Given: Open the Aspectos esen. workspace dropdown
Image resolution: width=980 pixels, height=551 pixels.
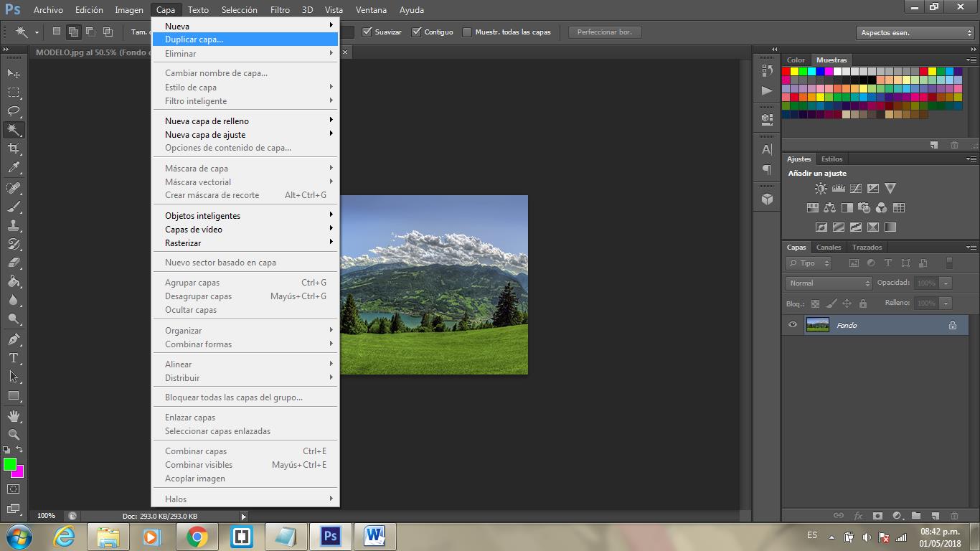Looking at the screenshot, I should pos(915,33).
